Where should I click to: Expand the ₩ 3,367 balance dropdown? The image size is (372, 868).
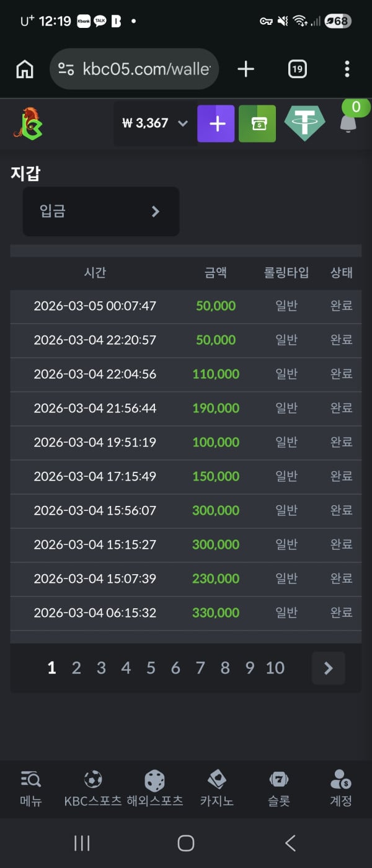tap(155, 123)
